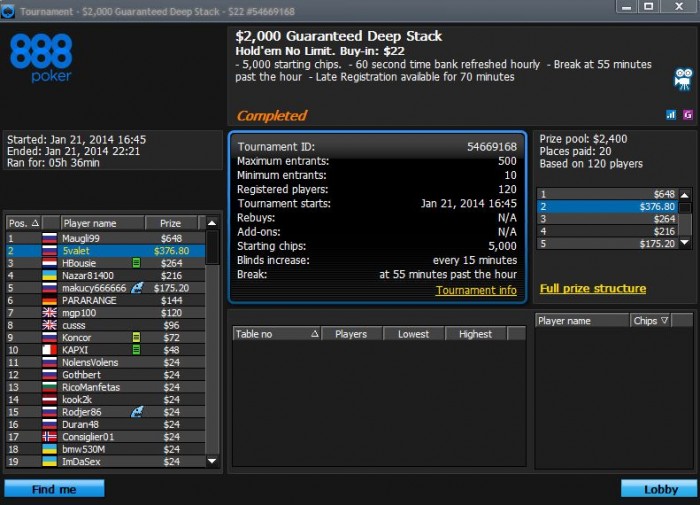700x505 pixels.
Task: Click the Find me button
Action: 54,489
